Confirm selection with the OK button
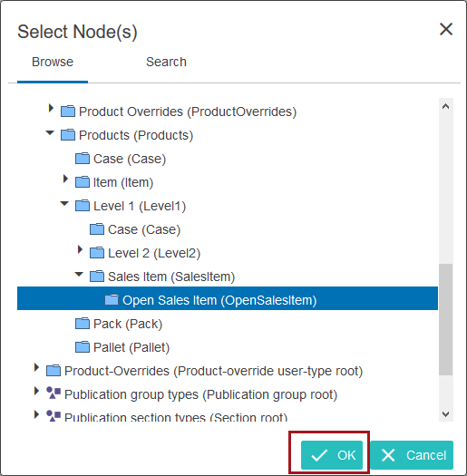 tap(332, 455)
